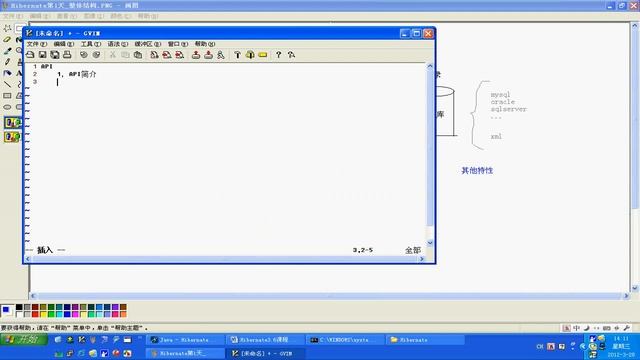Click GVIM vertical scrollbar down arrow

coord(430,243)
